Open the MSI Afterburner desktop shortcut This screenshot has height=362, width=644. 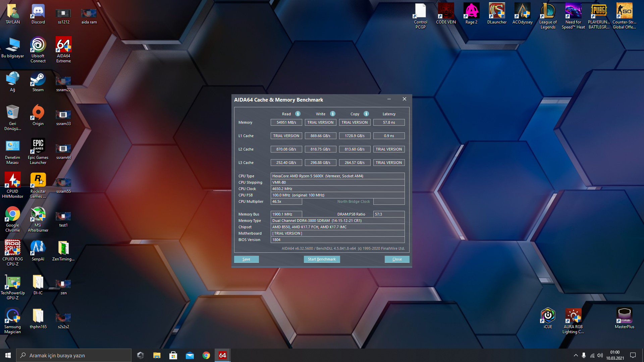click(38, 219)
